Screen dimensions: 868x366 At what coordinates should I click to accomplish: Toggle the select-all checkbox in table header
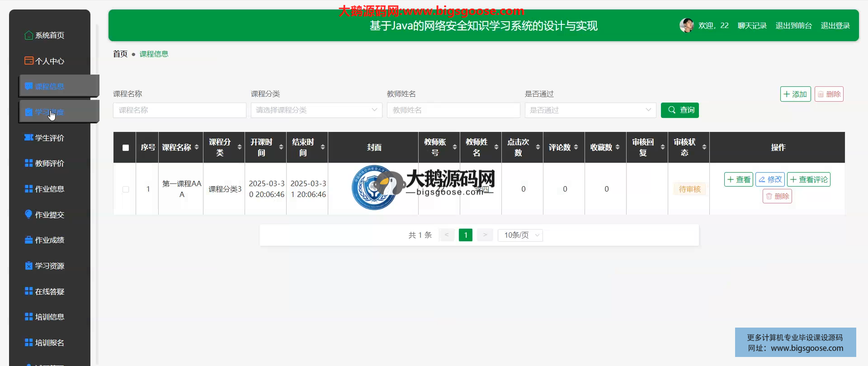pos(126,148)
